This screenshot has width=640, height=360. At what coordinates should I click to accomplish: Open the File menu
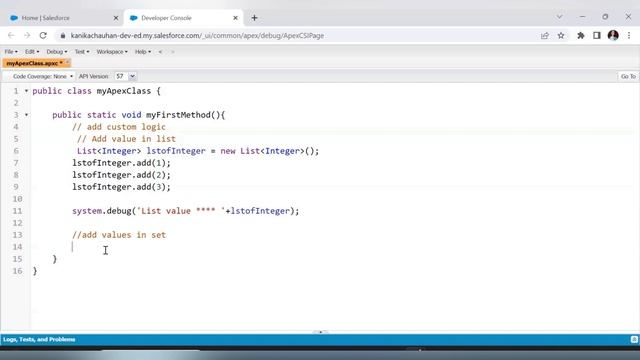[x=11, y=52]
